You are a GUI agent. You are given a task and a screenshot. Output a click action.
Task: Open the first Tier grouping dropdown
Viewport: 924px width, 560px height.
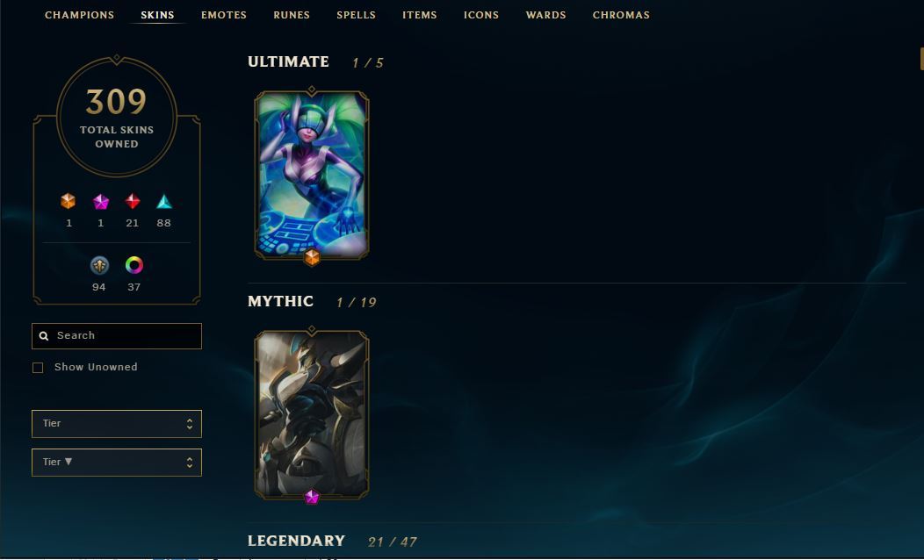117,424
